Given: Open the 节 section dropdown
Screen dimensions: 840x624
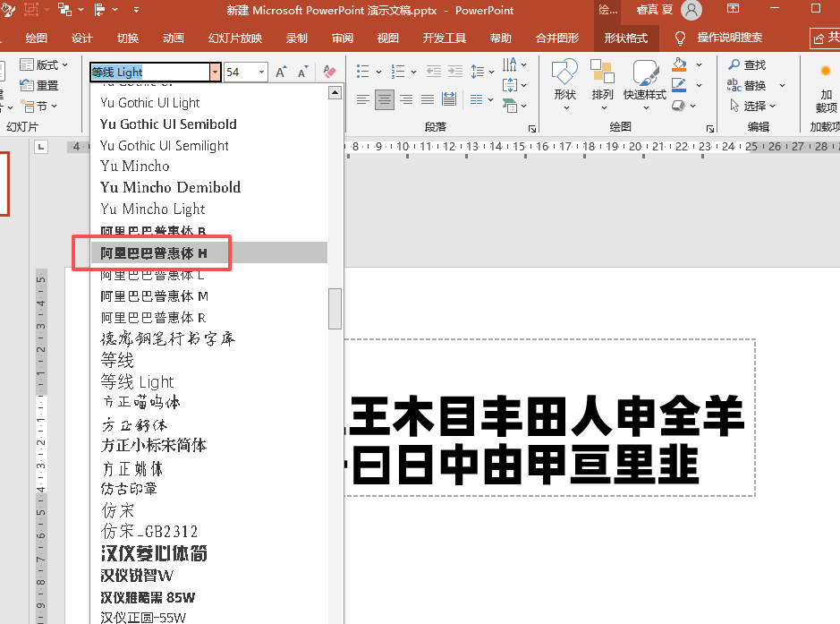Looking at the screenshot, I should [38, 106].
